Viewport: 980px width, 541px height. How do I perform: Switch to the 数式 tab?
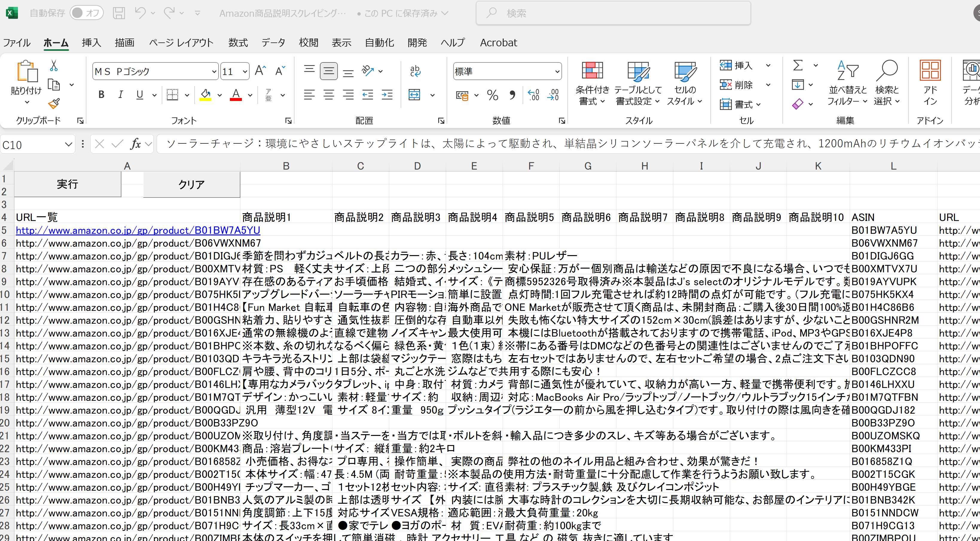pyautogui.click(x=238, y=43)
